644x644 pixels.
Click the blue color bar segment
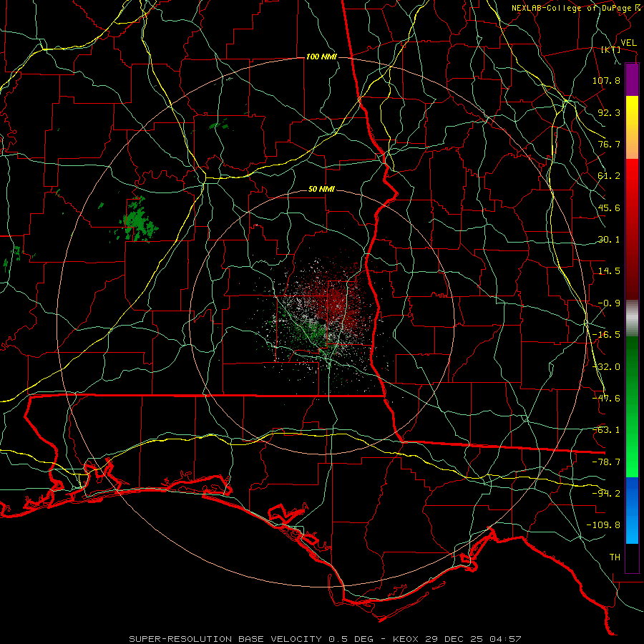(632, 510)
